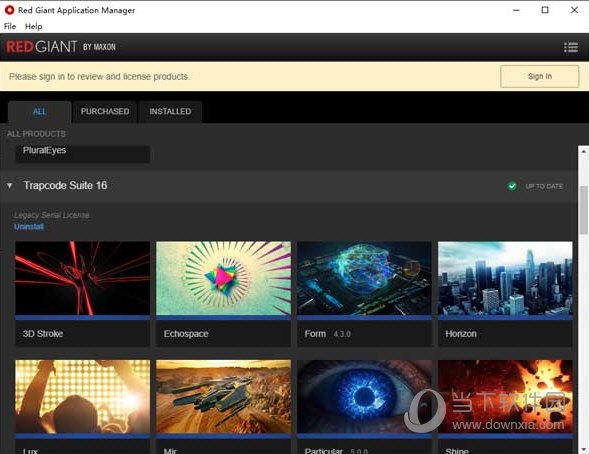The width and height of the screenshot is (589, 454).
Task: Click the vertical scrollbar thumb
Action: [x=583, y=210]
